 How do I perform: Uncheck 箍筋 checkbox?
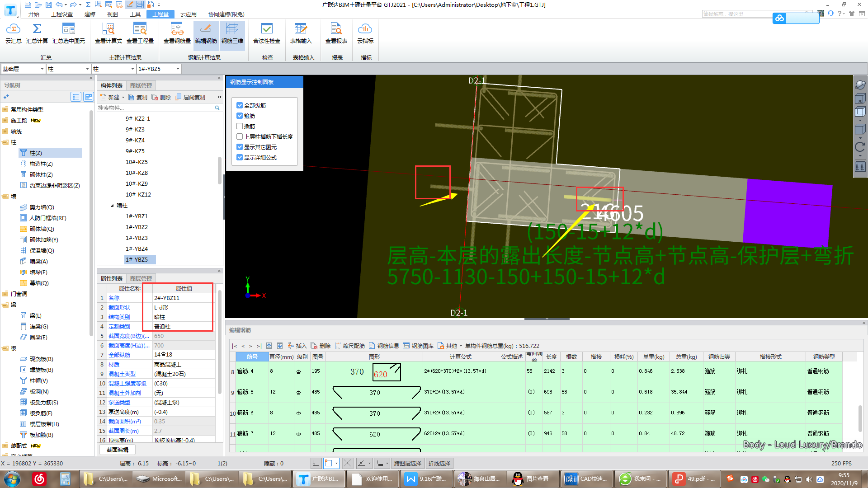coord(240,116)
